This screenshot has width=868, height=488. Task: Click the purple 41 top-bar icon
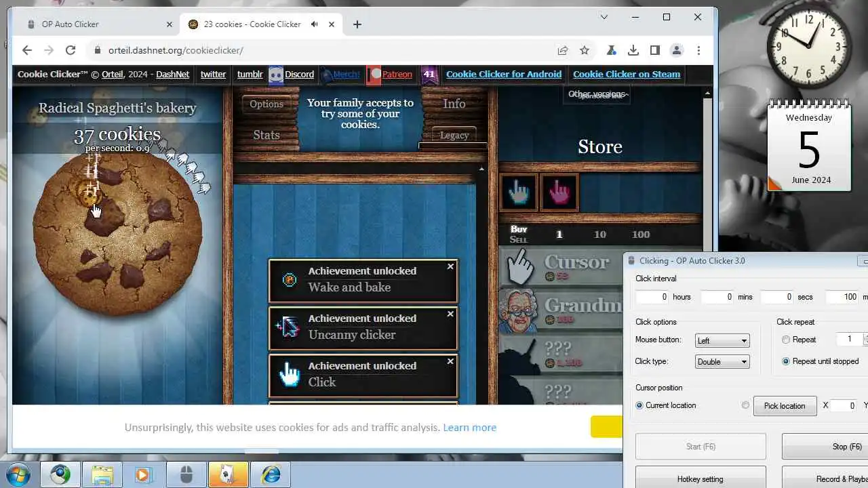429,75
